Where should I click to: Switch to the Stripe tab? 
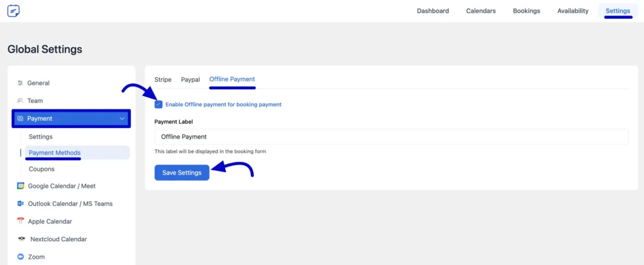pyautogui.click(x=163, y=80)
